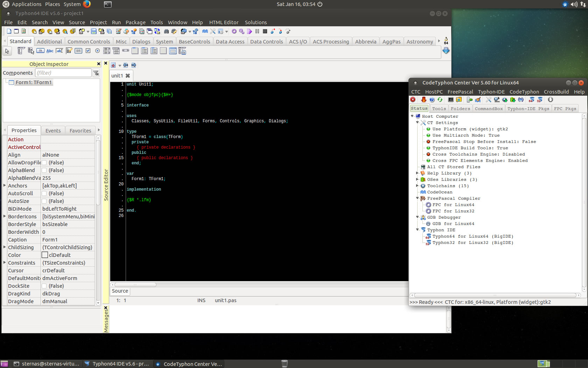Click the New Form icon in the IDE toolbar
Image resolution: width=588 pixels, height=368 pixels.
tap(16, 31)
